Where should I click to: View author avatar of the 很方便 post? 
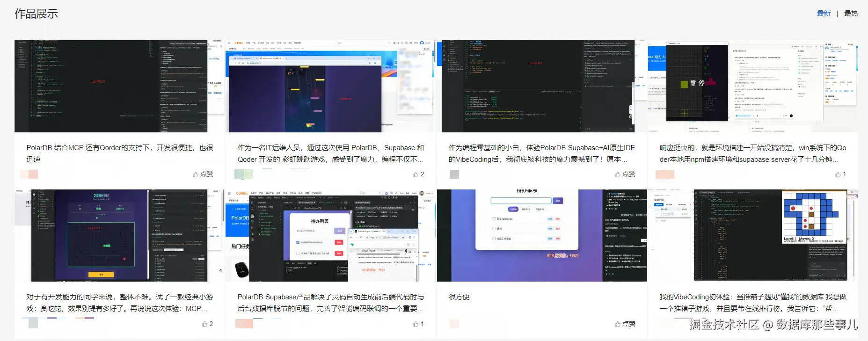coord(454,323)
